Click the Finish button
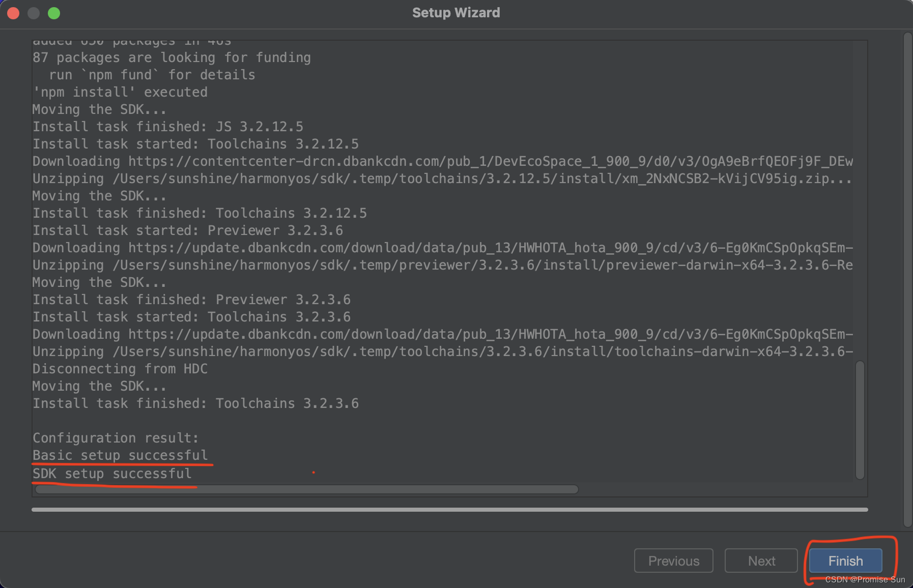 coord(845,561)
